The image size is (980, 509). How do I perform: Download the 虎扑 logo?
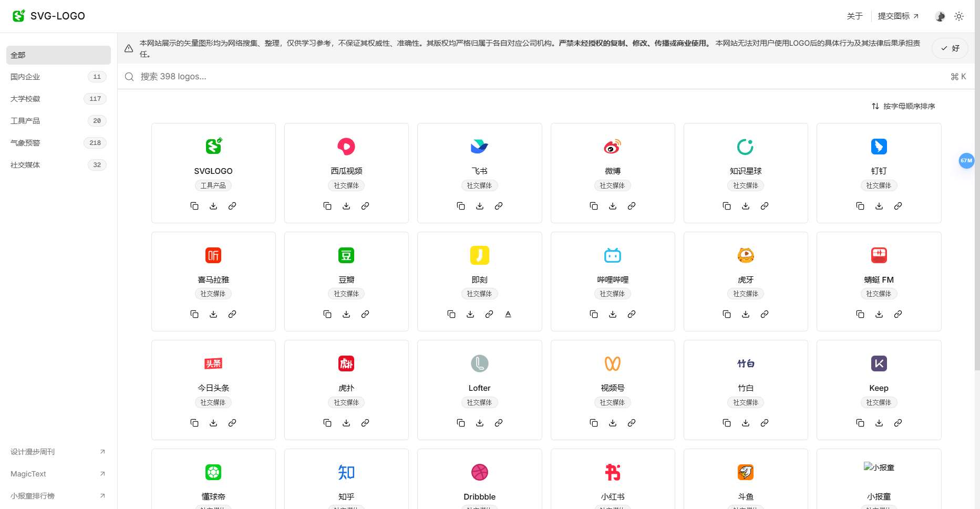point(346,423)
